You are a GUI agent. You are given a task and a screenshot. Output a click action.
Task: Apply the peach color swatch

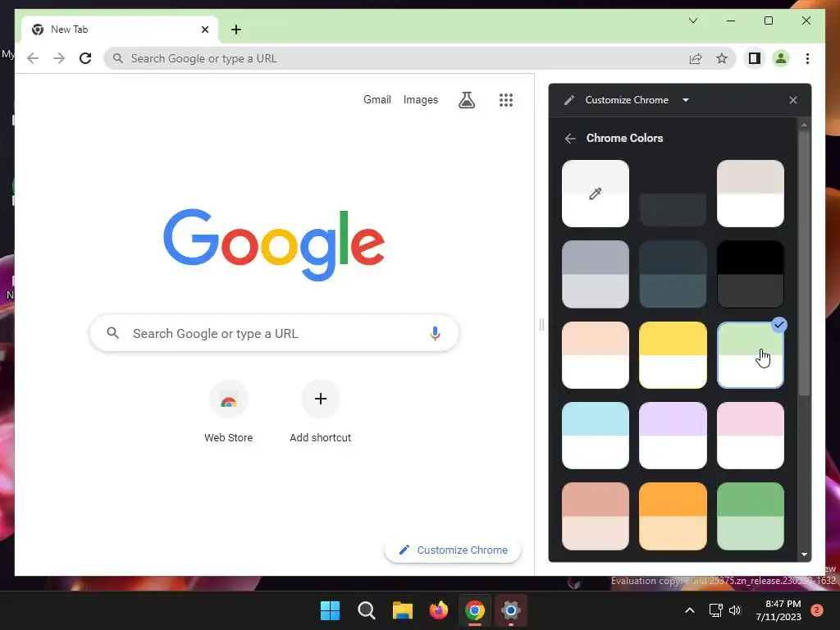[596, 355]
